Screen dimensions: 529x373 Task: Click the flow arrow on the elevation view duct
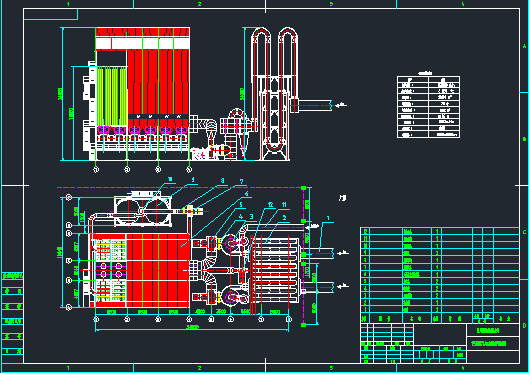(340, 105)
